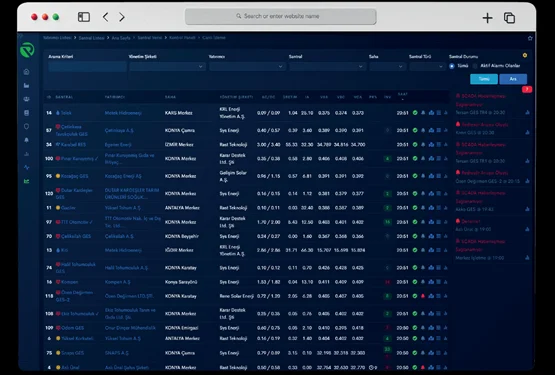The image size is (555, 375).
Task: Go forward using browser forward arrow
Action: pos(122,17)
